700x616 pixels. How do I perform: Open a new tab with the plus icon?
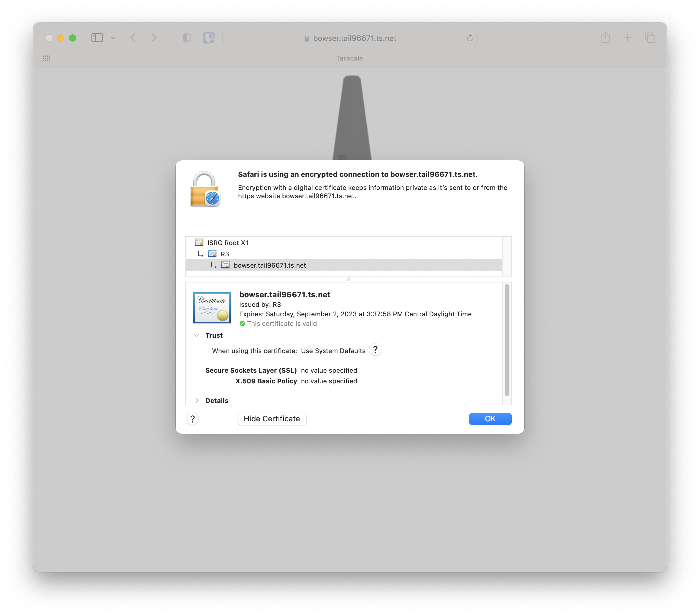point(627,38)
